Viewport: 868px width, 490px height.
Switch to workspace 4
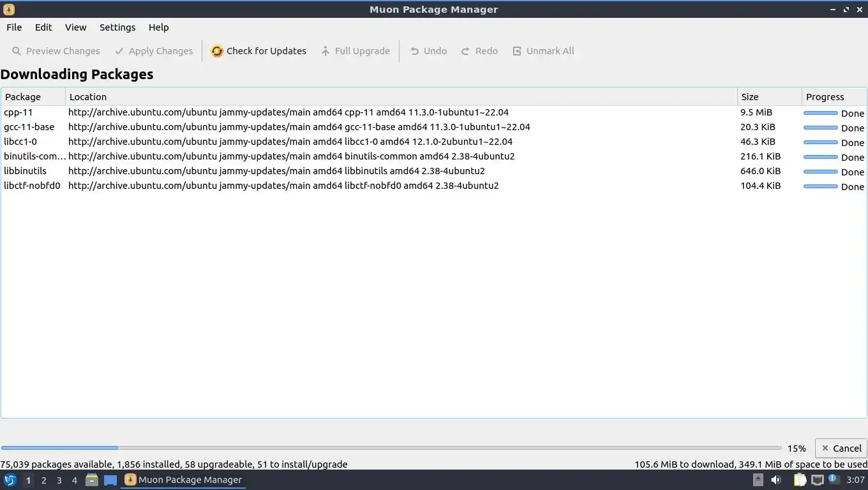[74, 480]
